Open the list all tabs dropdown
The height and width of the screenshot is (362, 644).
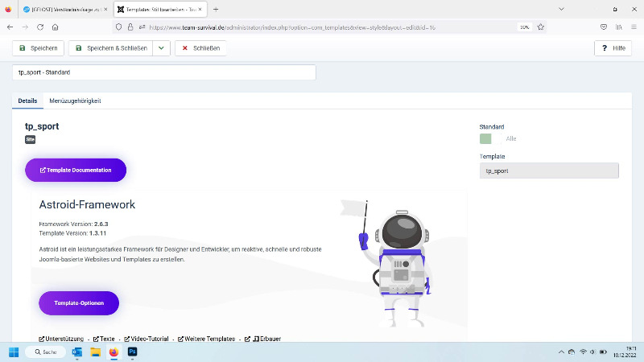[x=561, y=9]
